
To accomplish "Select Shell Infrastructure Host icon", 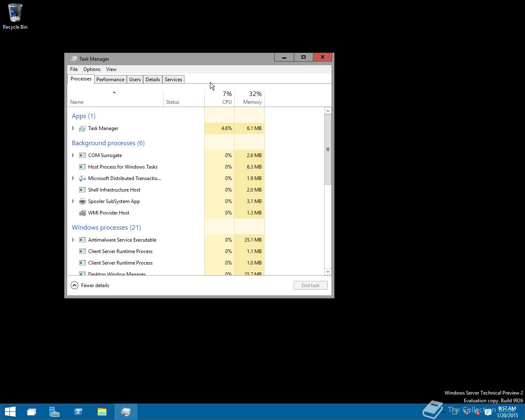I will point(82,190).
